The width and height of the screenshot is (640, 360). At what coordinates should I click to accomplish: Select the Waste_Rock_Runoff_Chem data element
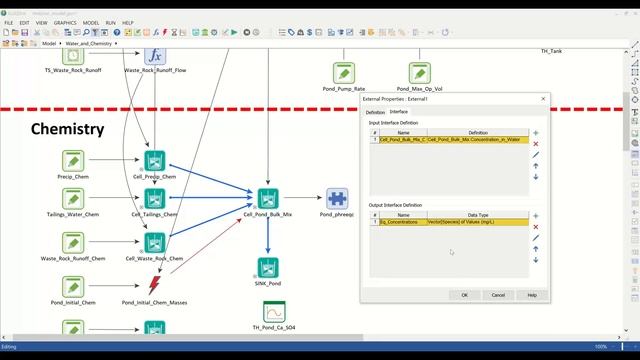pyautogui.click(x=73, y=243)
